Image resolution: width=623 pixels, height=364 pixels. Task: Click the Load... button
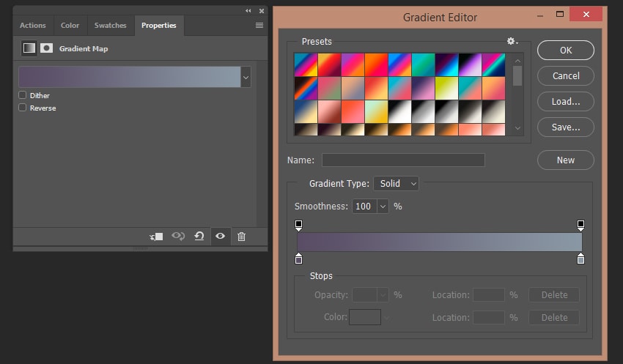pos(565,101)
